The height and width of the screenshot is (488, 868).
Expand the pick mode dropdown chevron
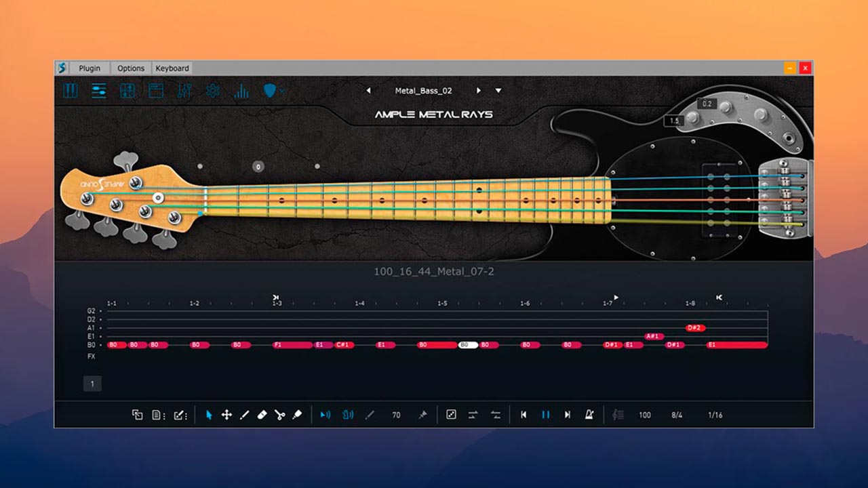(282, 89)
